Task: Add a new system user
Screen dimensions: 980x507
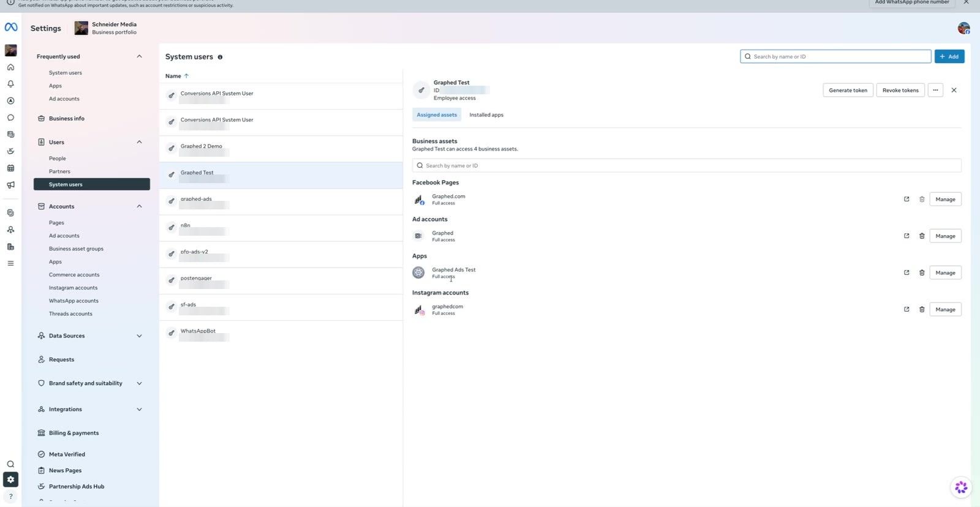Action: 949,56
